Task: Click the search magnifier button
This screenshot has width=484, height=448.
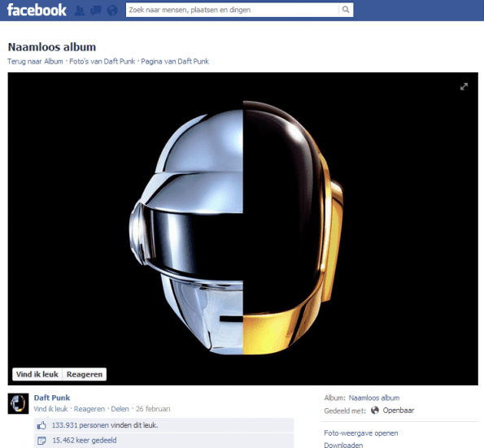Action: [346, 10]
